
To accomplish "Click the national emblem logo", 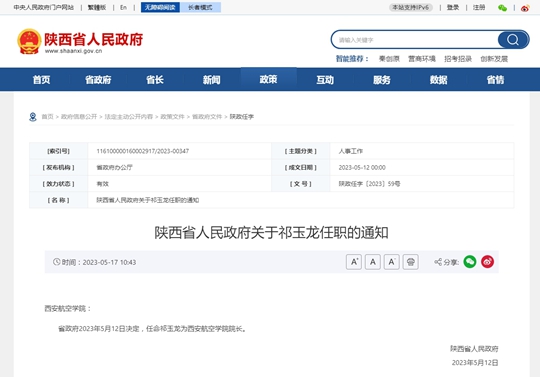I will [x=29, y=41].
